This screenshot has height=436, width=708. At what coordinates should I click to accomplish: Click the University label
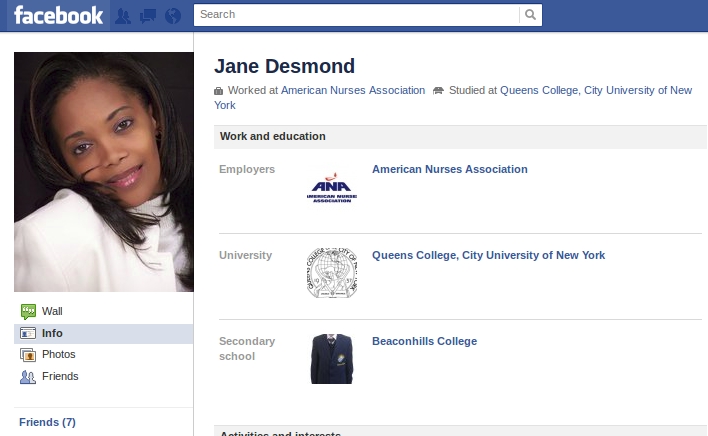point(246,255)
